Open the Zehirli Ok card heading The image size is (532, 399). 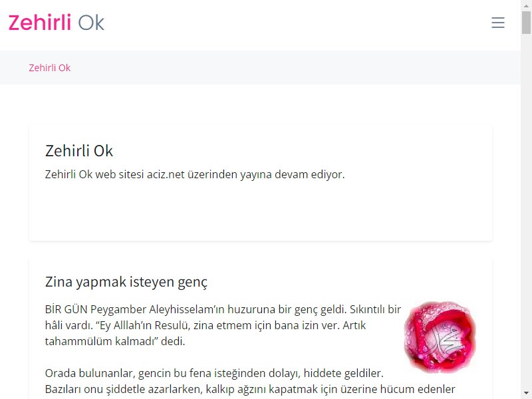click(x=78, y=151)
